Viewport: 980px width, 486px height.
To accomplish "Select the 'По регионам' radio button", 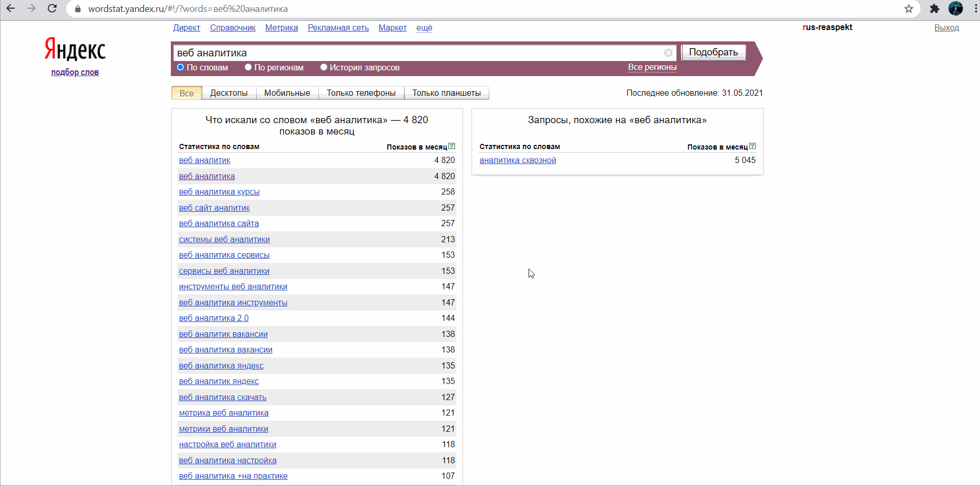I will pos(248,67).
